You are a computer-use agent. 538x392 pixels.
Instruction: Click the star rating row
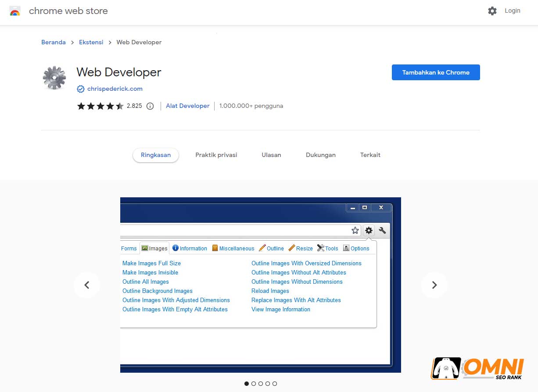click(x=100, y=106)
